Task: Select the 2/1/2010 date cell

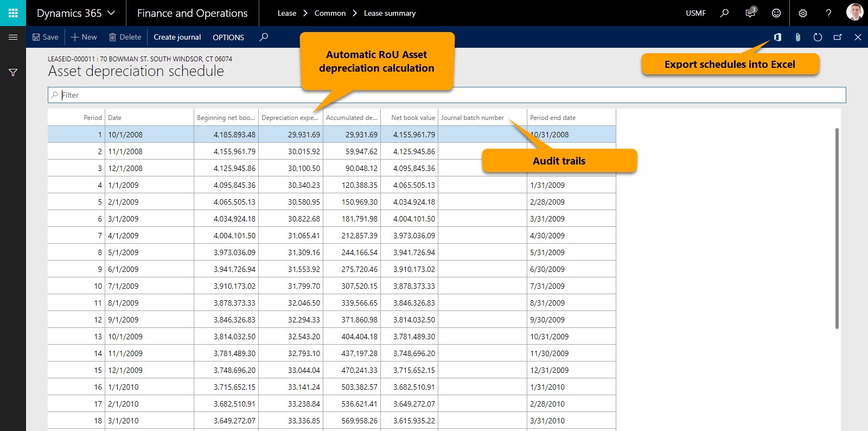Action: click(x=149, y=404)
